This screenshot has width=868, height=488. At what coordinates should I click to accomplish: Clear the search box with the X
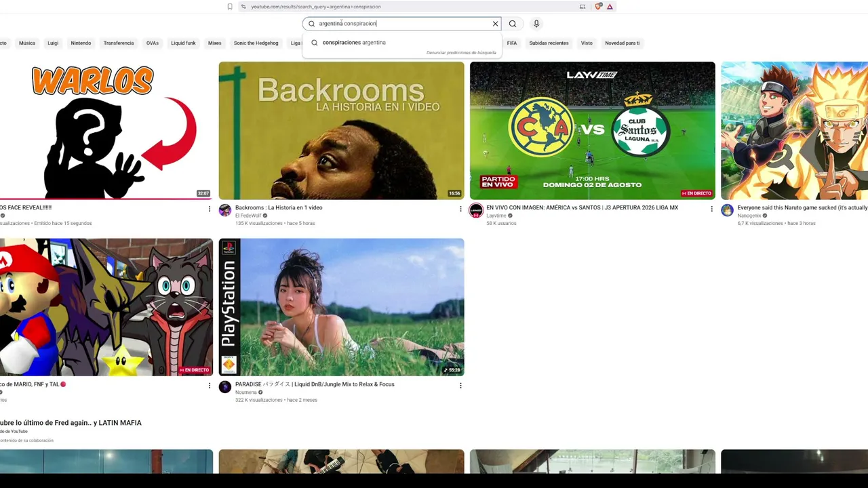[495, 24]
